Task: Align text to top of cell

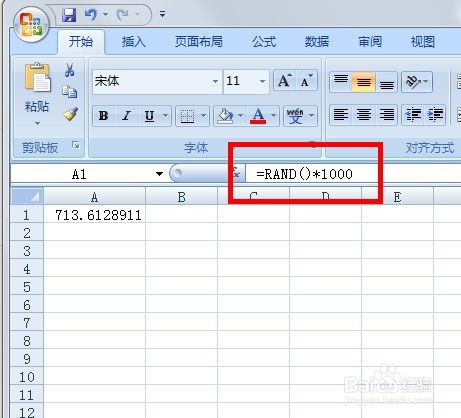Action: tap(341, 81)
